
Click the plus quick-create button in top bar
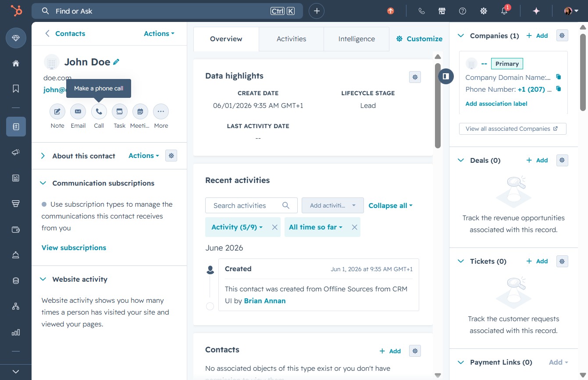pyautogui.click(x=317, y=11)
